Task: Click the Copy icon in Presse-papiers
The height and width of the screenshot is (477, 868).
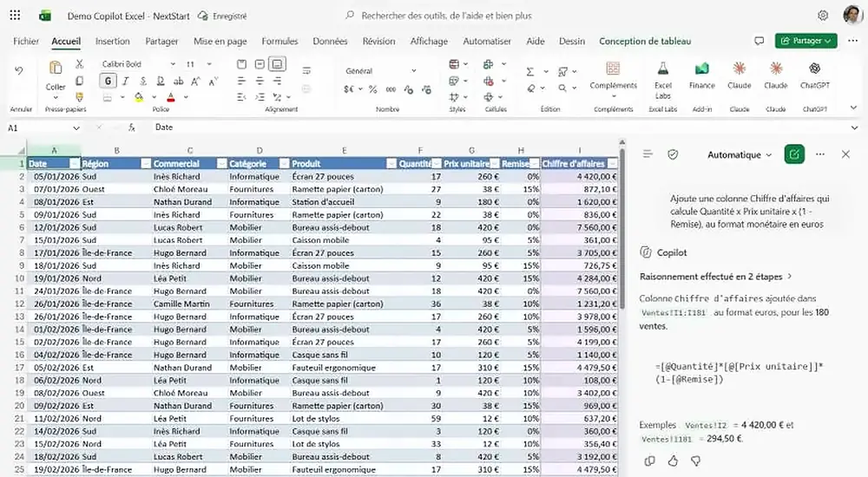Action: [80, 81]
